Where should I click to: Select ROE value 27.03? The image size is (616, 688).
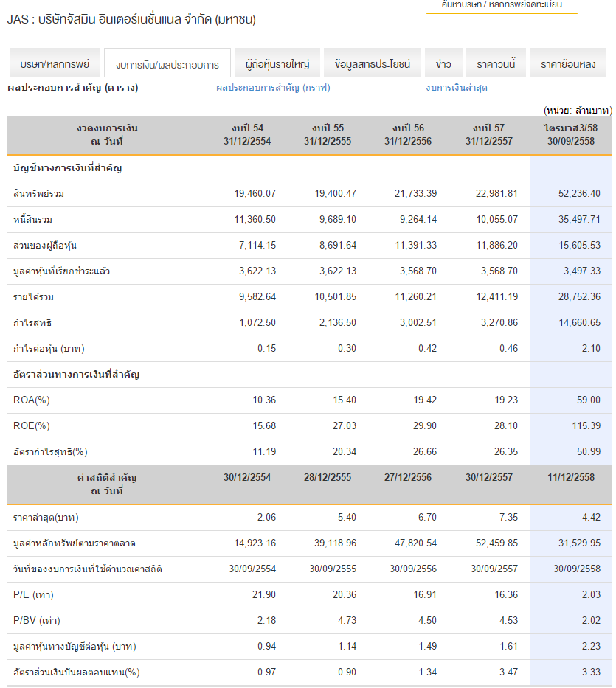[x=345, y=426]
